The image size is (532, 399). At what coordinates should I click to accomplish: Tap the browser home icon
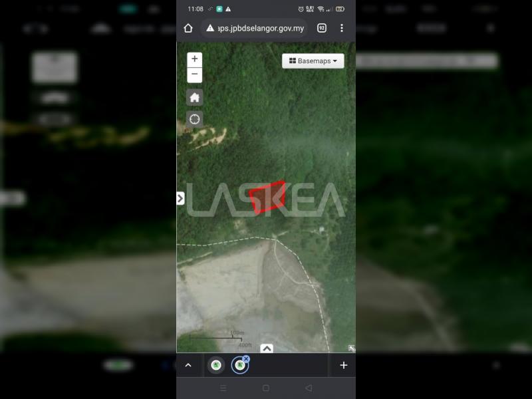[x=188, y=28]
